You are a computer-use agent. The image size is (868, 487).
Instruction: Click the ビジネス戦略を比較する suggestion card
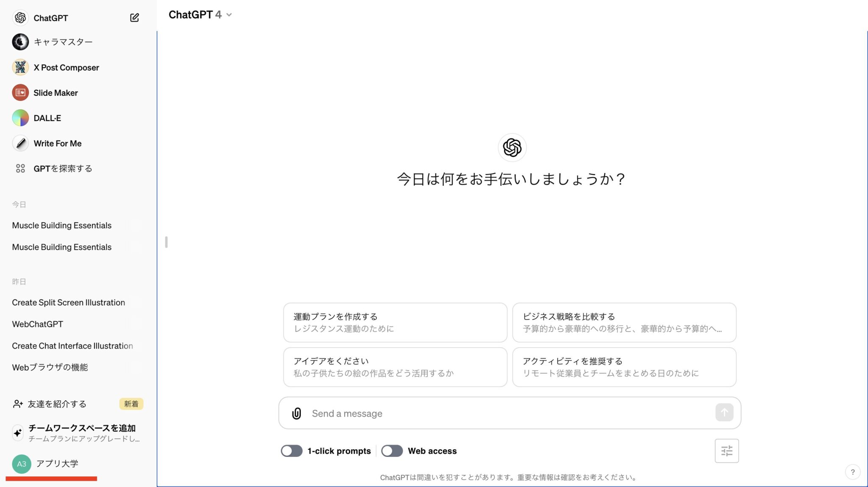[x=623, y=322]
